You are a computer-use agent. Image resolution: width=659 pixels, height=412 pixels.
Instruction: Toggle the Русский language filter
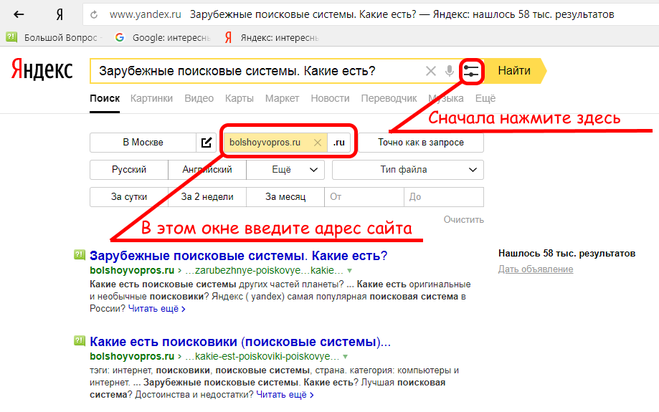129,170
